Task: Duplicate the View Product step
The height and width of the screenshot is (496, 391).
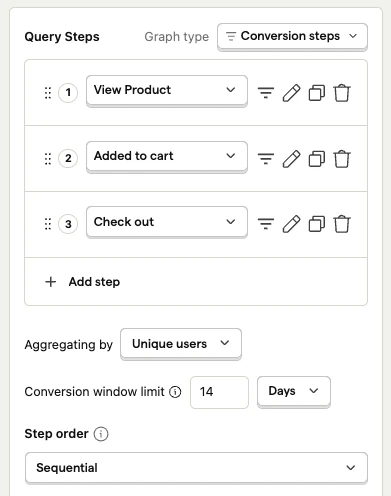Action: 317,93
